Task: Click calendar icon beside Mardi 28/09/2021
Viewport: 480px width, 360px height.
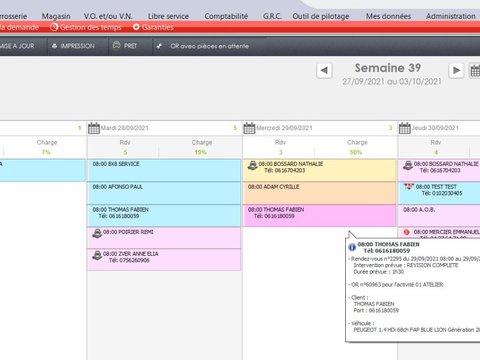Action: [x=94, y=128]
